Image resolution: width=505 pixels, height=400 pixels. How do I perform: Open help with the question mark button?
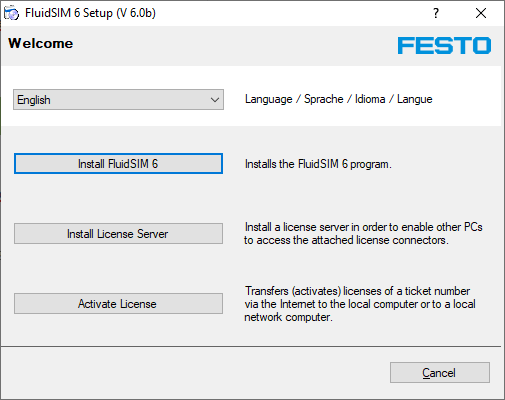(x=436, y=13)
